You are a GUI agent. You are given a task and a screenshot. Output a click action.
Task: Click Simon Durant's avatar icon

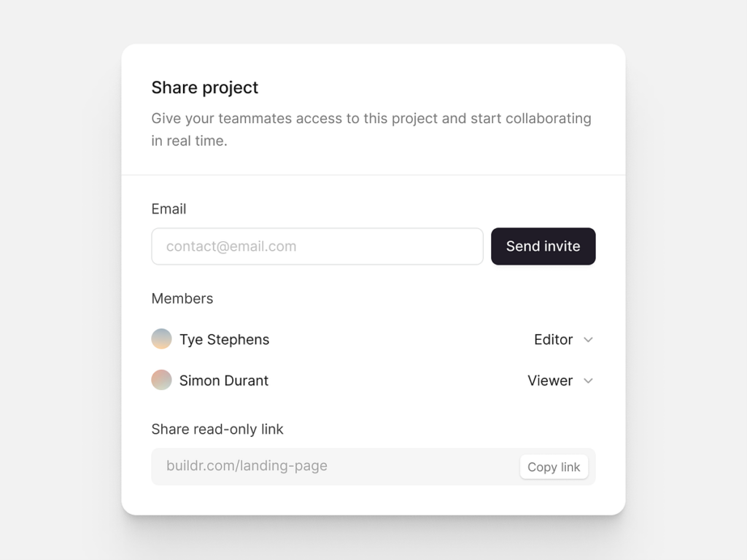(161, 380)
